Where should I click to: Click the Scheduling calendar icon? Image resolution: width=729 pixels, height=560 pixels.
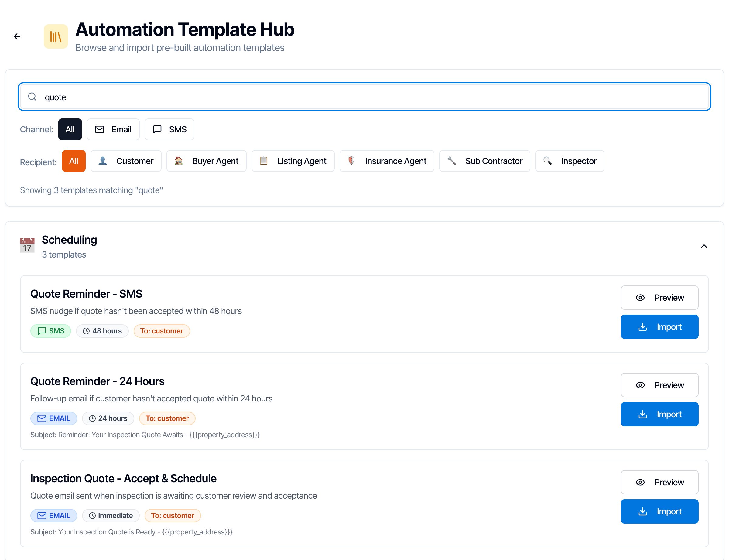(27, 245)
